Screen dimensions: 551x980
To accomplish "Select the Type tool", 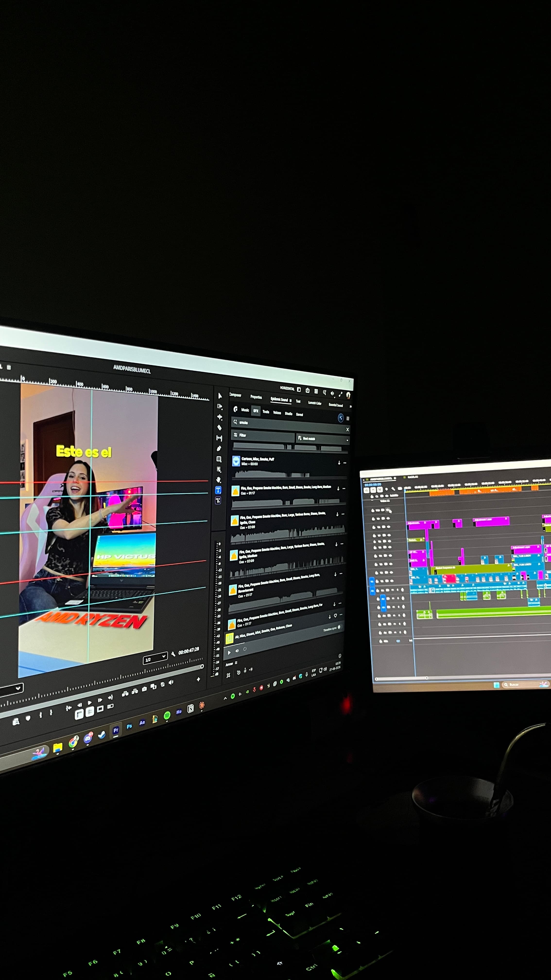I will click(218, 490).
